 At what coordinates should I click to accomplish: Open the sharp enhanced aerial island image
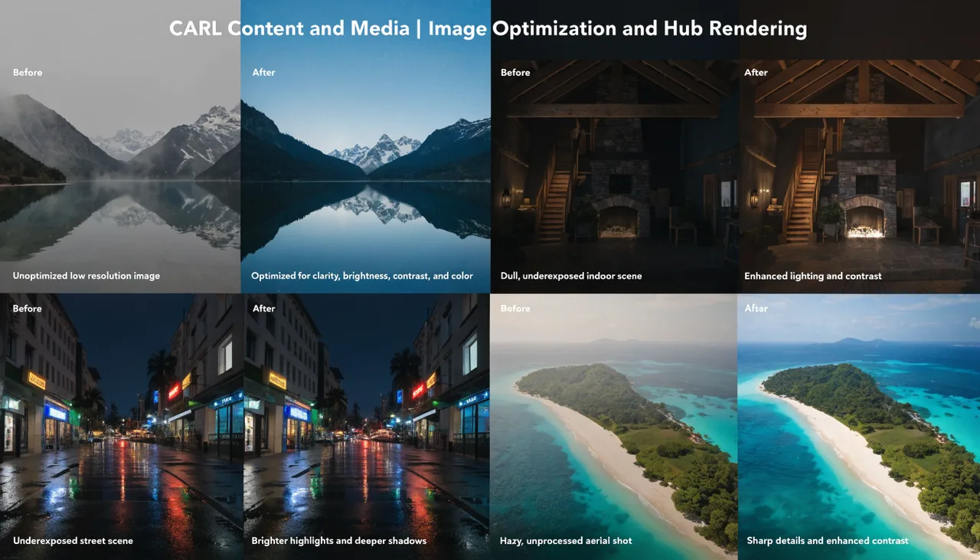tap(858, 427)
